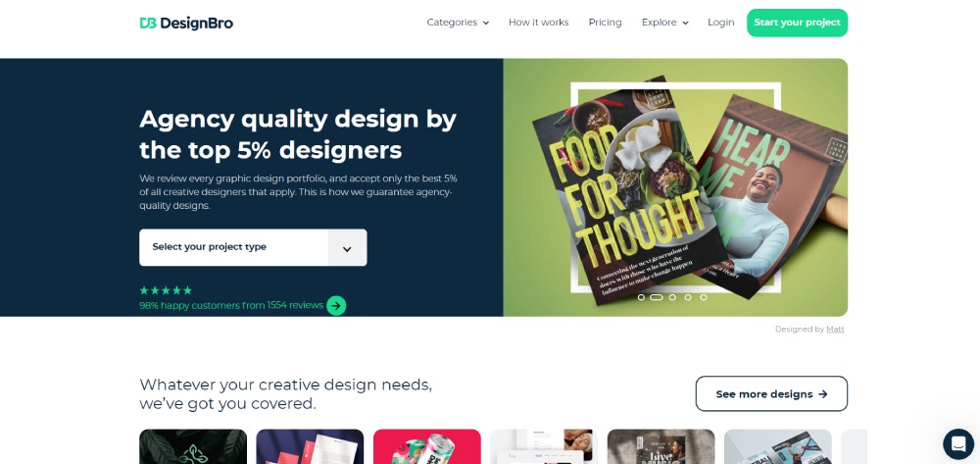The height and width of the screenshot is (464, 980).
Task: Expand the Explore dropdown
Action: coord(665,23)
